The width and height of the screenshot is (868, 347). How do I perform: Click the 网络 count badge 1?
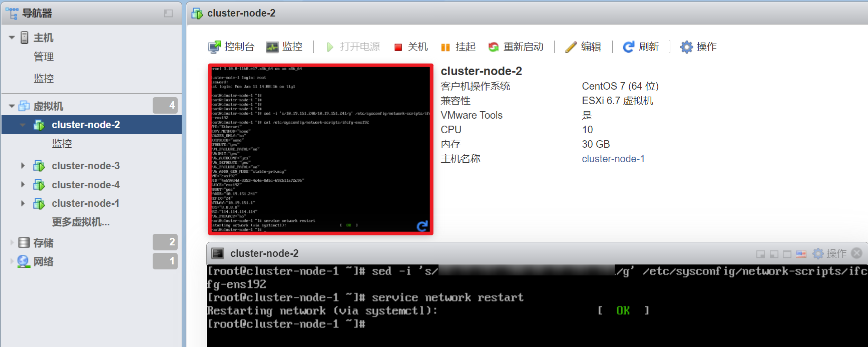(x=165, y=261)
